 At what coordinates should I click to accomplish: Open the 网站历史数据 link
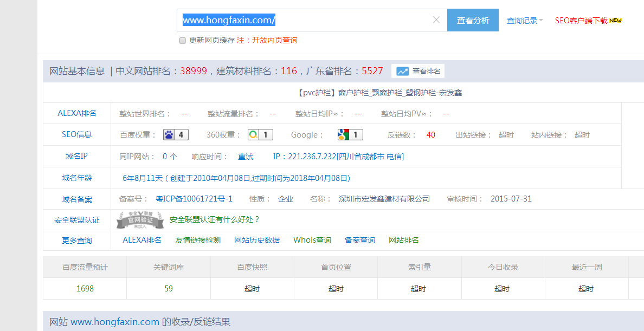pyautogui.click(x=257, y=240)
